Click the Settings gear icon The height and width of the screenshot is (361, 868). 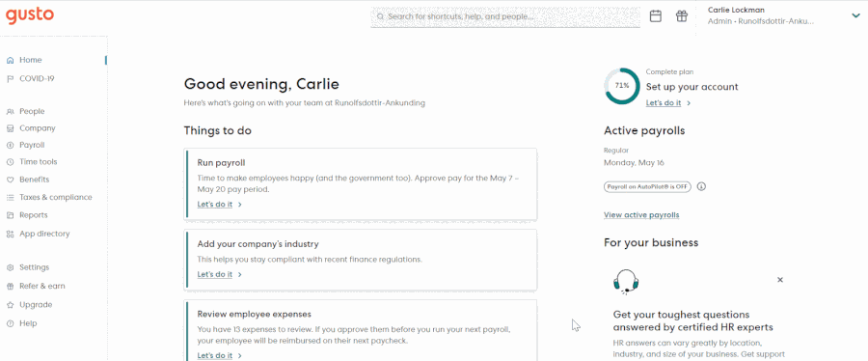[10, 267]
